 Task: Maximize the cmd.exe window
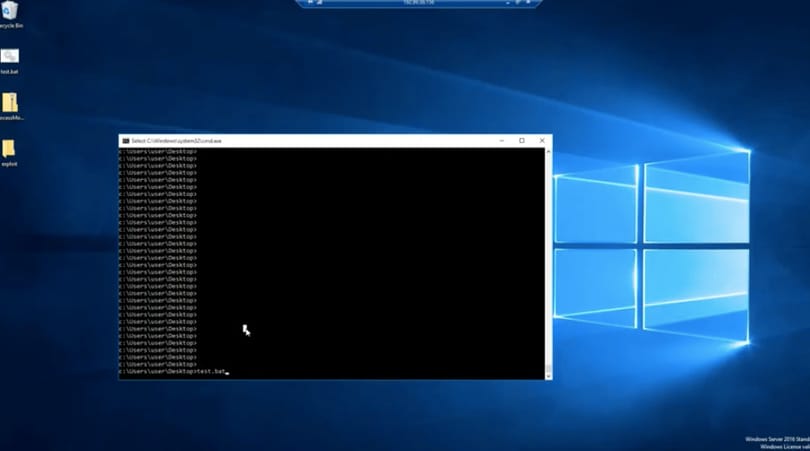[522, 141]
